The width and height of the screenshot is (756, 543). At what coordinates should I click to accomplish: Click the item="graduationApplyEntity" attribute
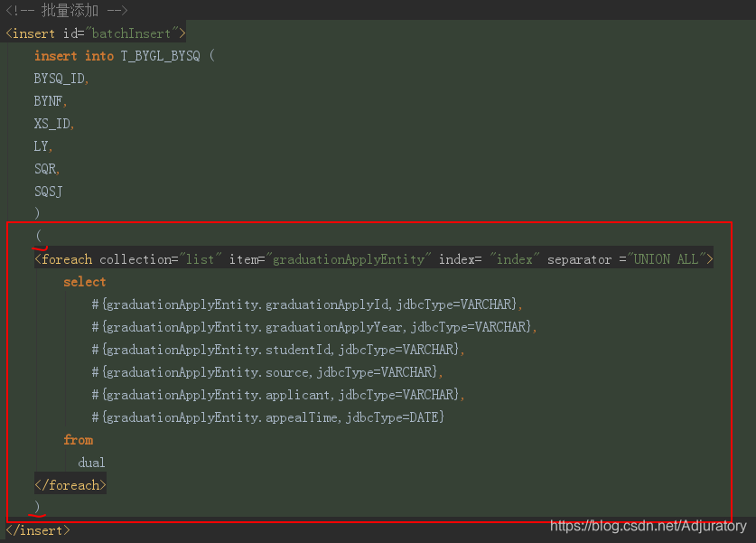pyautogui.click(x=330, y=259)
